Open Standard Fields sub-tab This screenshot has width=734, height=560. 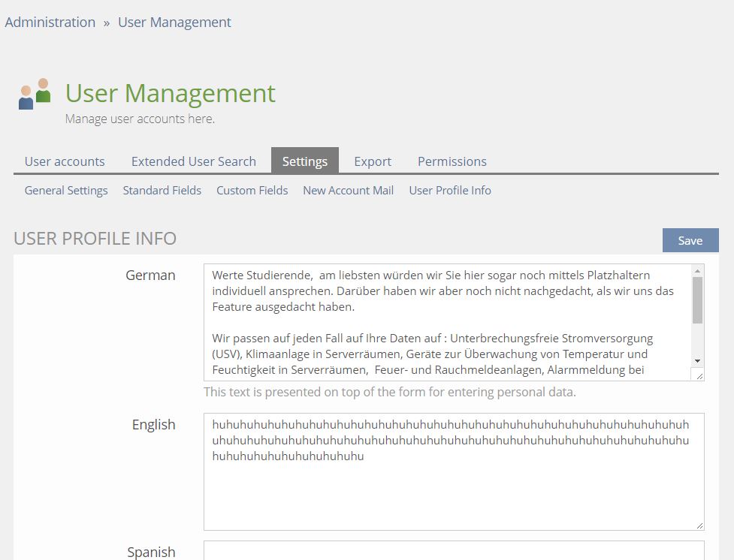(162, 191)
